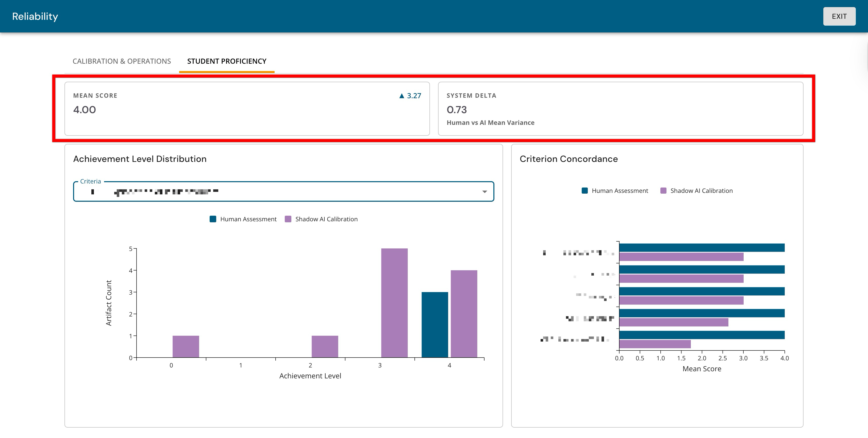Image resolution: width=868 pixels, height=438 pixels.
Task: Toggle Shadow AI Calibration legend in distribution chart
Action: (x=321, y=219)
